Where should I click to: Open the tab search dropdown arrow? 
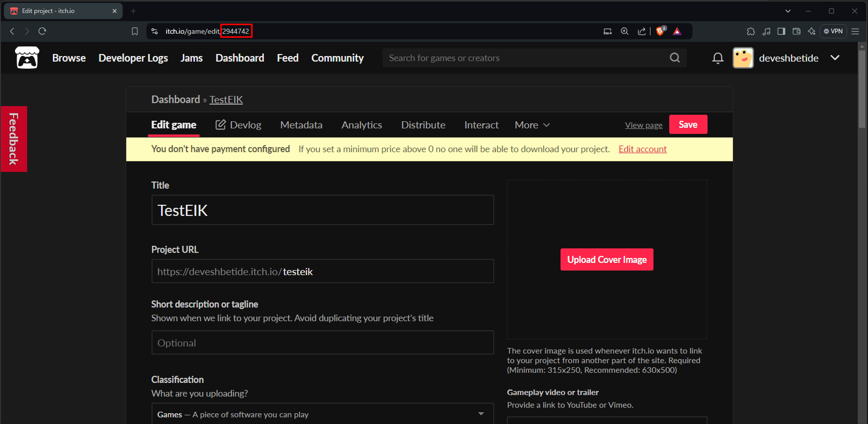pos(788,11)
